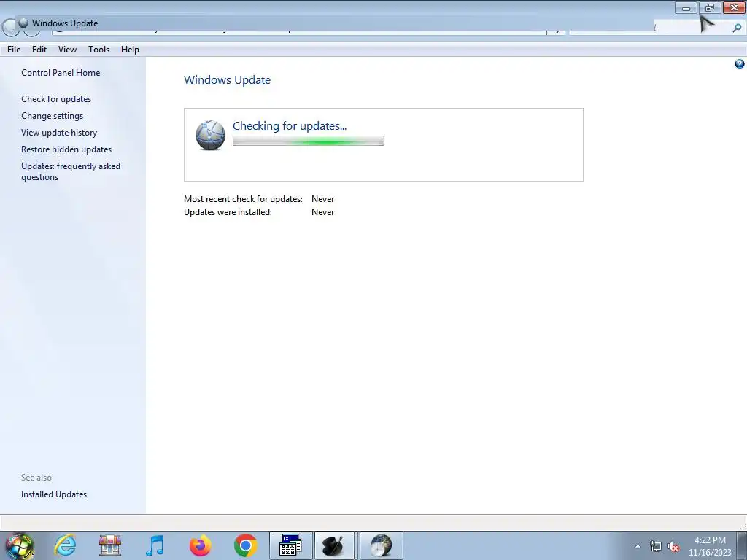Screen dimensions: 747x560
Task: Open the View menu
Action: click(x=67, y=50)
